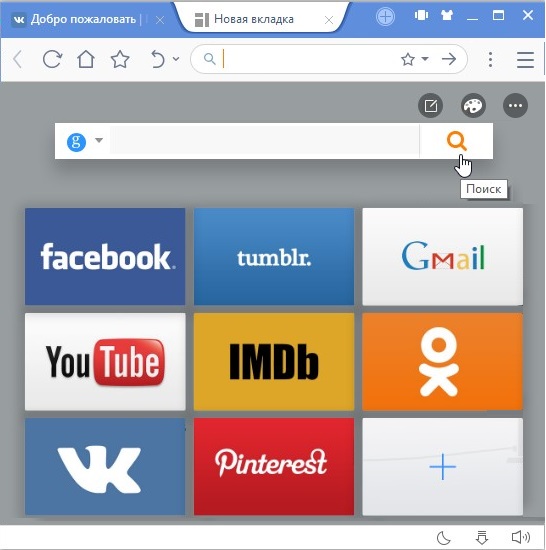Viewport: 546px width, 550px height.
Task: Expand the search engine dropdown arrow
Action: [x=99, y=140]
